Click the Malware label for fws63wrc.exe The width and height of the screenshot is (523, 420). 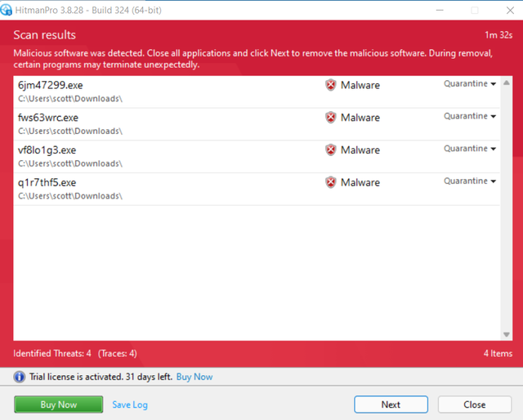360,118
